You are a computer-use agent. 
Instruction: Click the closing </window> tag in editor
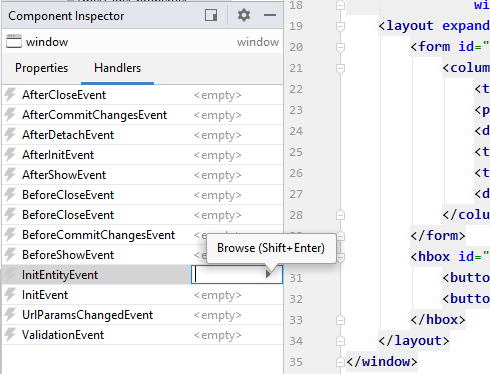pyautogui.click(x=382, y=362)
